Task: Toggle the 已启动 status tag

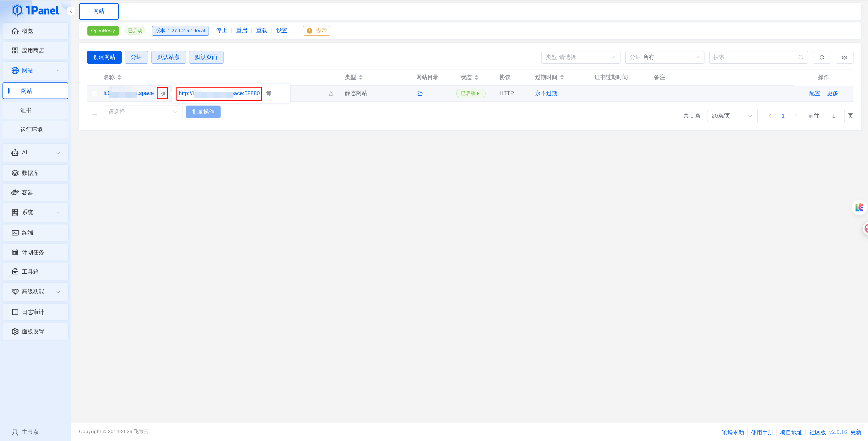Action: click(x=470, y=93)
